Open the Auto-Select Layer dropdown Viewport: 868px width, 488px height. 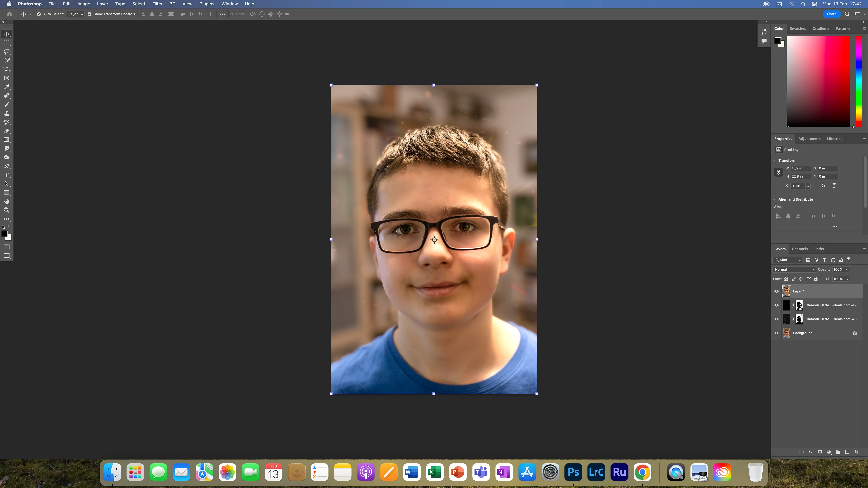[x=75, y=14]
